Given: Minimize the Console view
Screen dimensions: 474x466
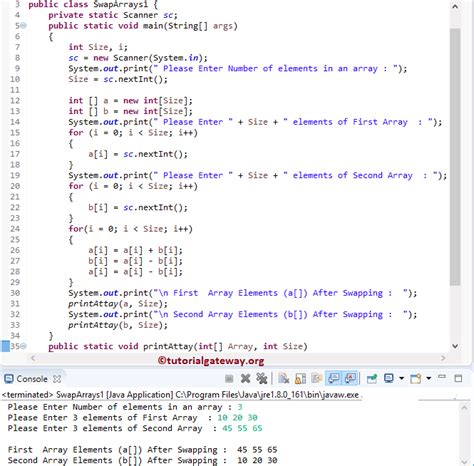Looking at the screenshot, I should point(442,377).
